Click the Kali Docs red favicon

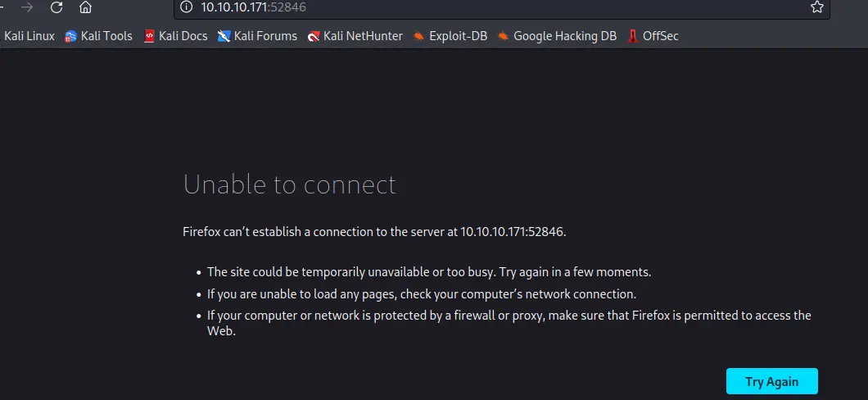(x=148, y=37)
